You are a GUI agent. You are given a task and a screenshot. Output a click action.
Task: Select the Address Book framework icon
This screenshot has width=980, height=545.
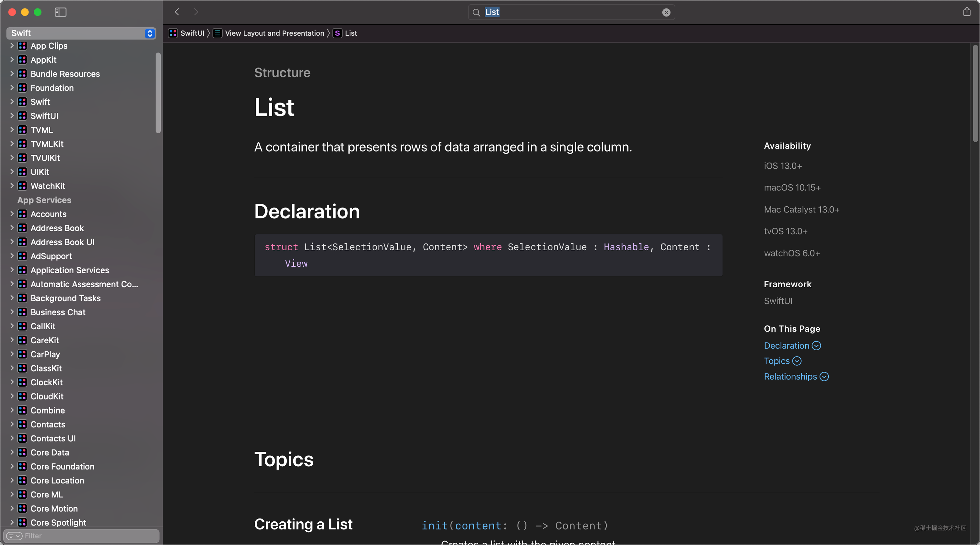click(22, 228)
